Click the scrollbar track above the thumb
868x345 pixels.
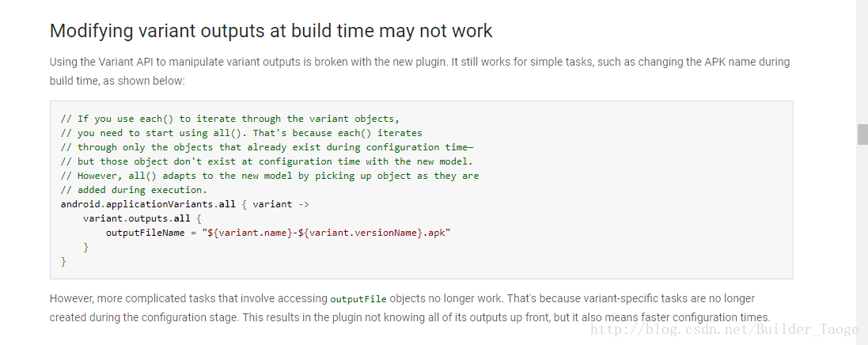tap(862, 62)
